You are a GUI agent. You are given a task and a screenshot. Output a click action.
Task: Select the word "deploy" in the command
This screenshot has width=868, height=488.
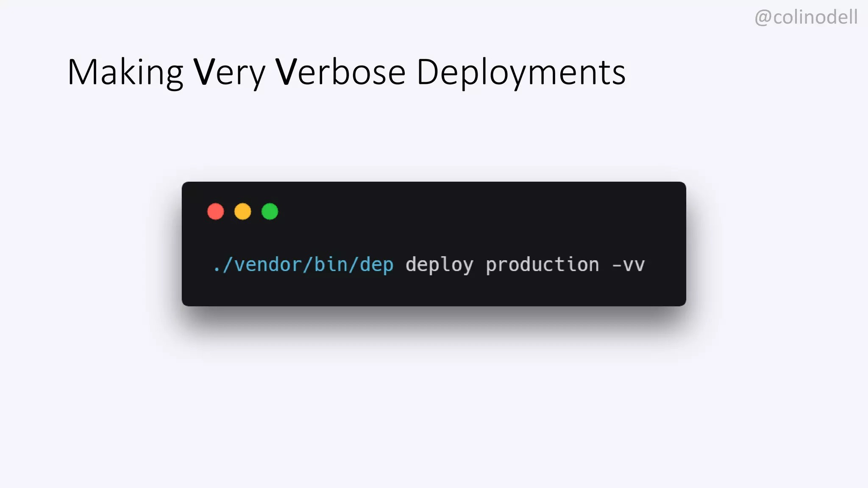(439, 265)
